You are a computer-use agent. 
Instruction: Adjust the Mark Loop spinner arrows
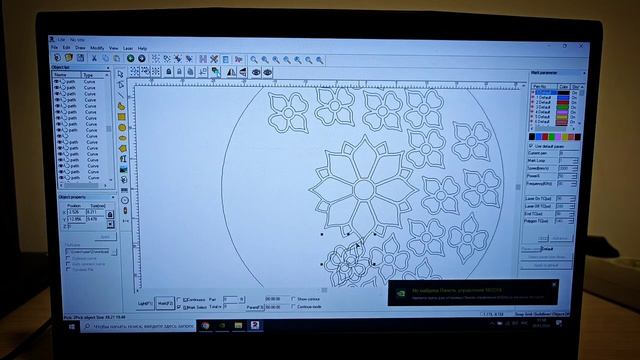(x=575, y=161)
